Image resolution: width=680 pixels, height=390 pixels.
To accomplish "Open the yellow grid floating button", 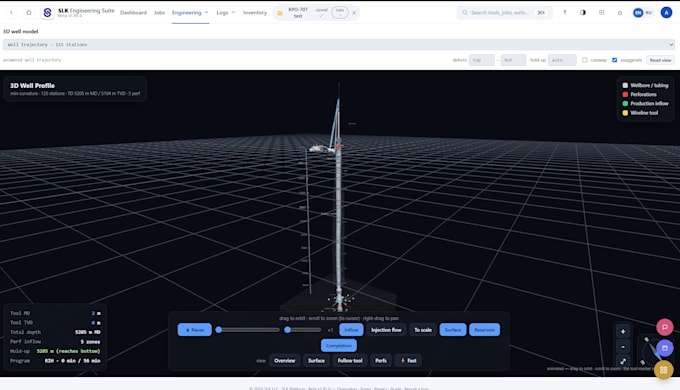I will coord(664,370).
